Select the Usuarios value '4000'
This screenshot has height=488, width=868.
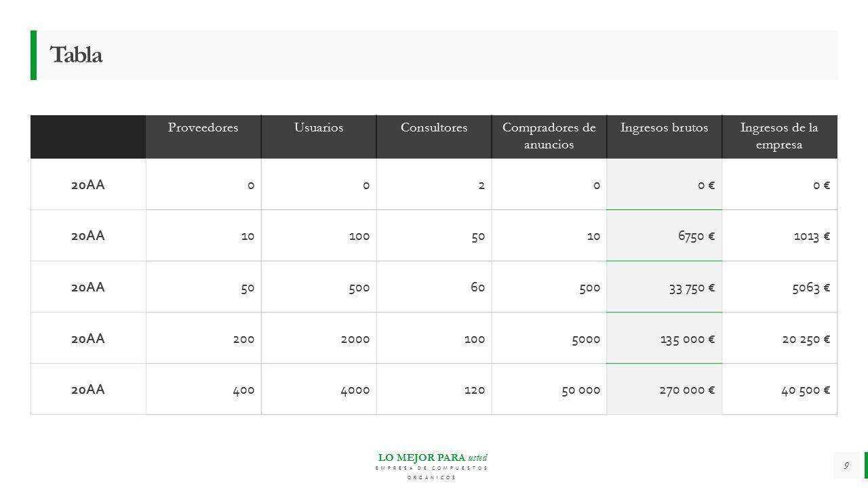(x=319, y=389)
